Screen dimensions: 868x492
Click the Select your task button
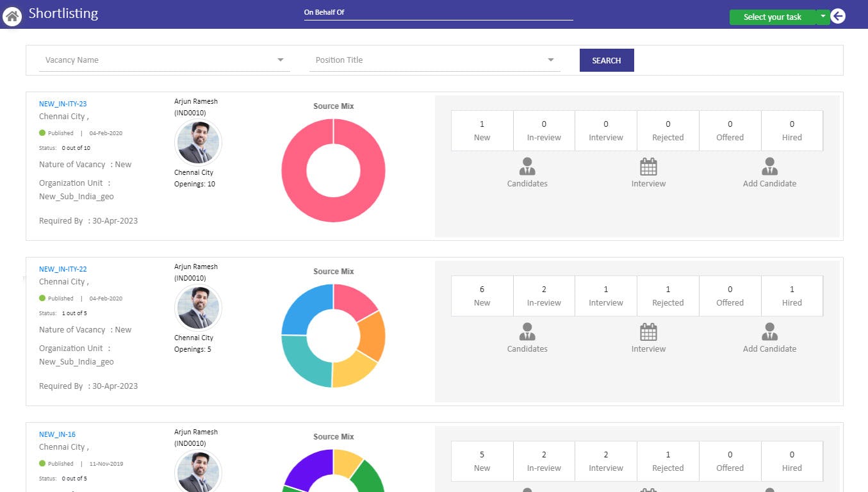coord(773,17)
